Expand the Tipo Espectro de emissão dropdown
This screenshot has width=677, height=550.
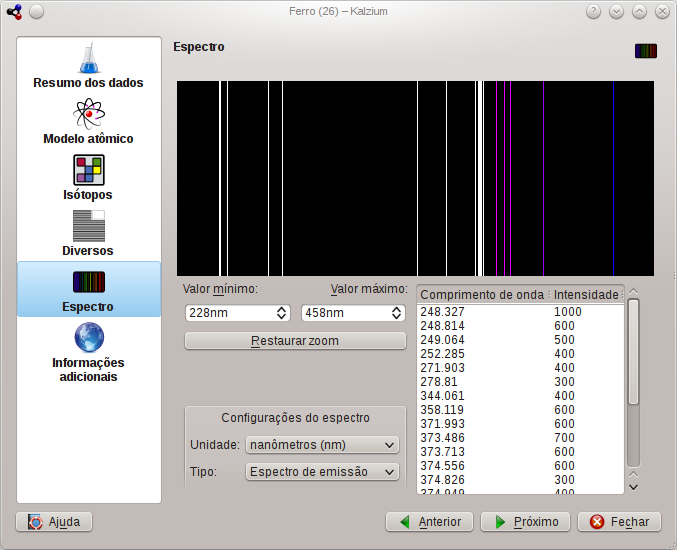[x=321, y=472]
